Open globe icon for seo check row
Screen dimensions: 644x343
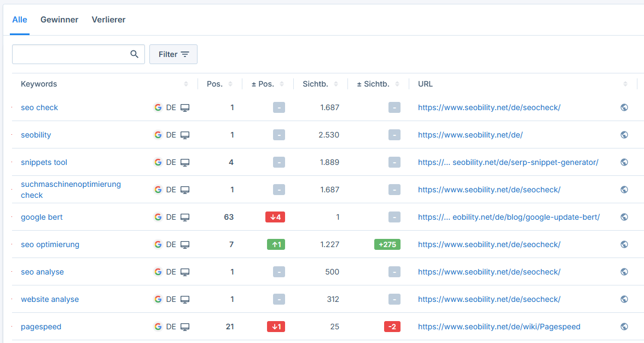pos(624,107)
